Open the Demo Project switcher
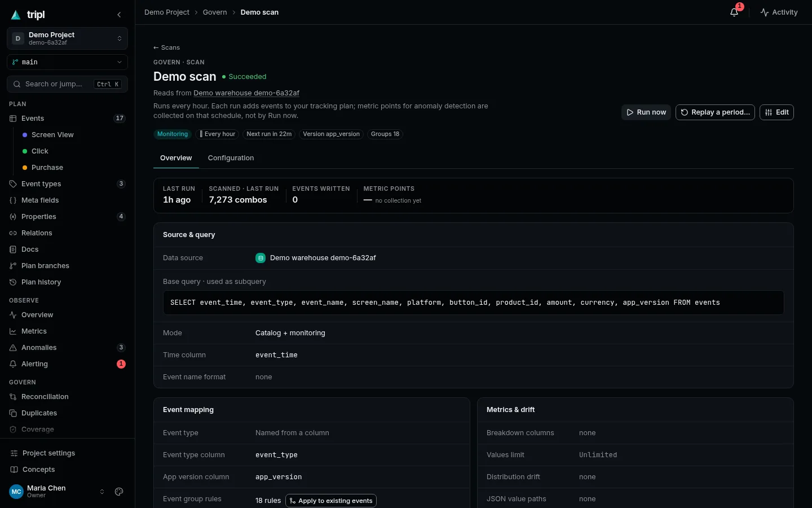Viewport: 812px width, 508px height. 67,38
